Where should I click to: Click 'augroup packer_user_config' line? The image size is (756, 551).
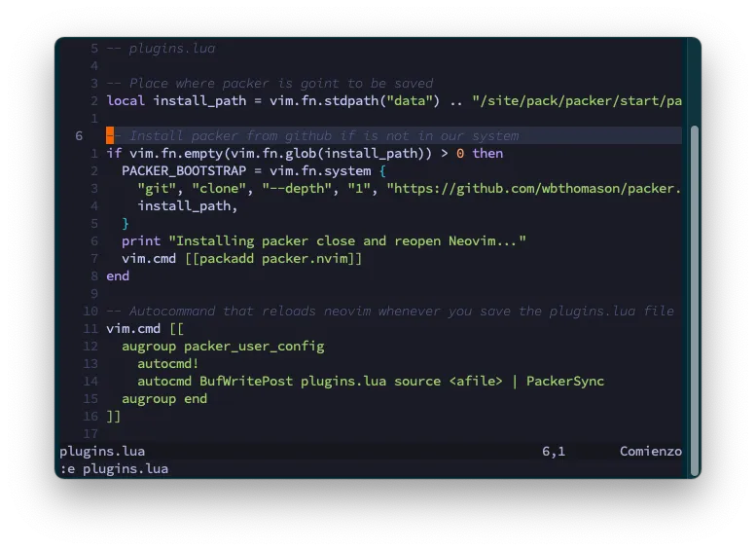(223, 347)
